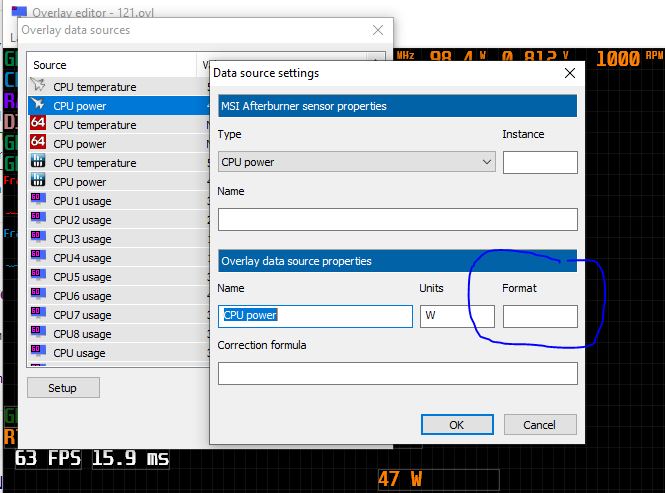The image size is (665, 493).
Task: Click the plane icon on the selected CPU power row
Action: [38, 104]
